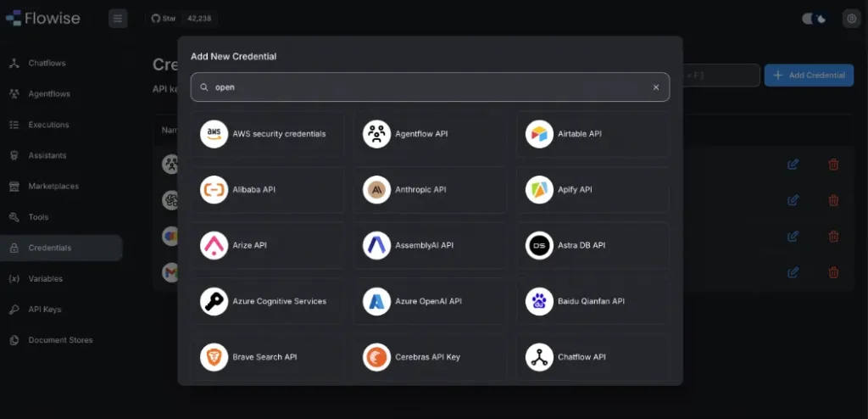Go to Document Stores section
Screen dimensions: 868x419
pyautogui.click(x=60, y=340)
